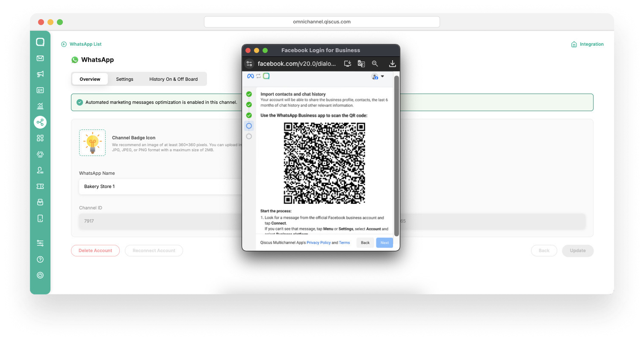The image size is (644, 341).
Task: Open the Facebook account dropdown in popup
Action: click(378, 76)
